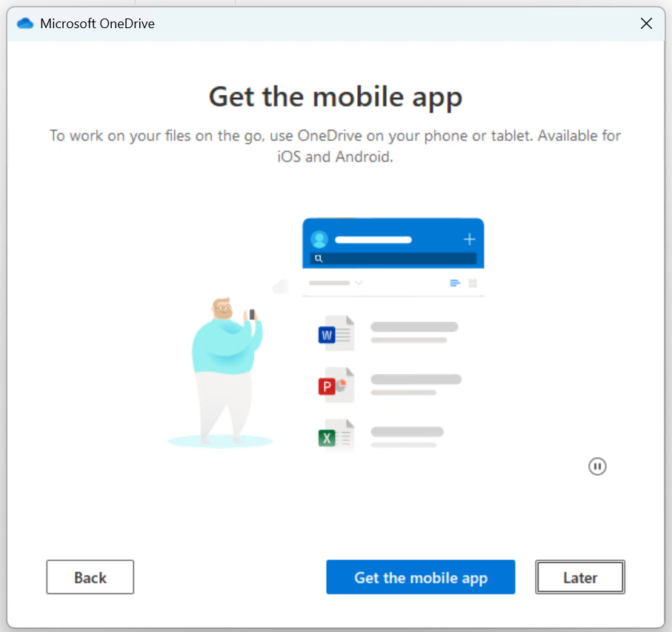The height and width of the screenshot is (632, 672).
Task: Select the grid view icon in illustration
Action: (x=473, y=283)
